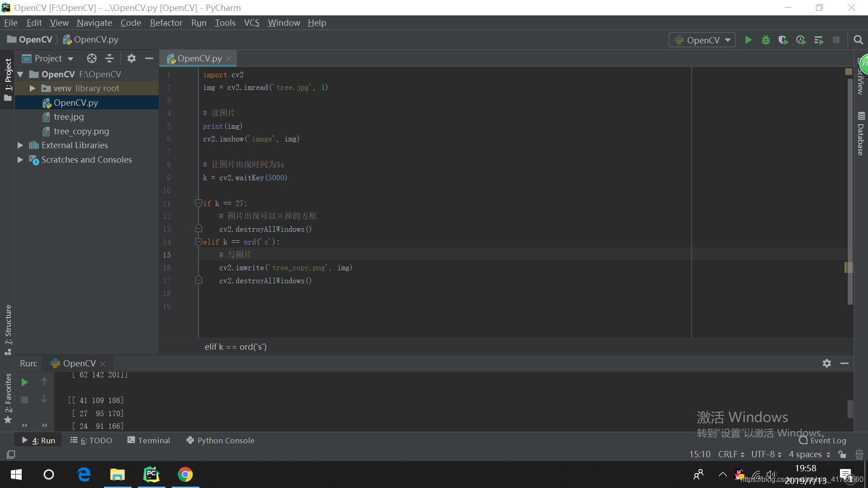The image size is (868, 488).
Task: Collapse OpenCV root folder
Action: [20, 74]
